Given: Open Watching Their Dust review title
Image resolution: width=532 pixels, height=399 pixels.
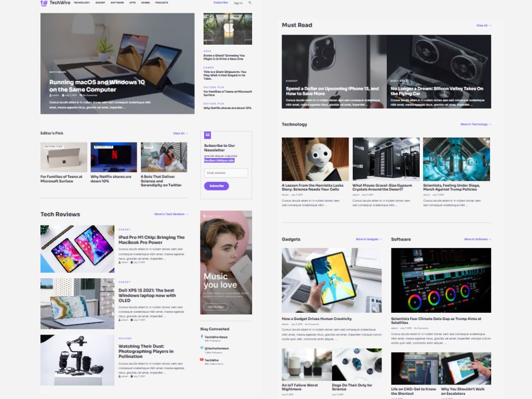Looking at the screenshot, I should click(x=146, y=351).
